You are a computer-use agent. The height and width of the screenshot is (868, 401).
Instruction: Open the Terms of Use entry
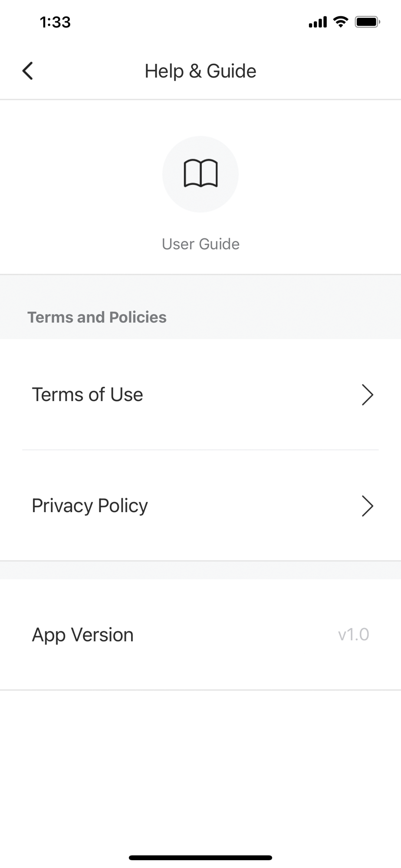click(x=200, y=395)
